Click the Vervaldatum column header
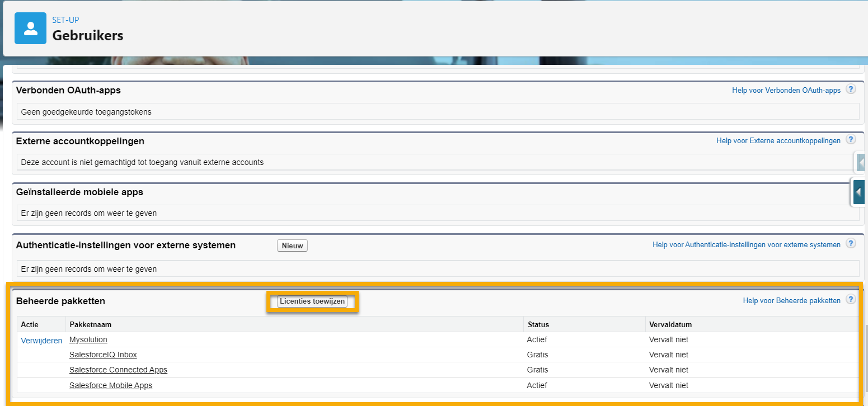The height and width of the screenshot is (406, 868). click(x=671, y=324)
